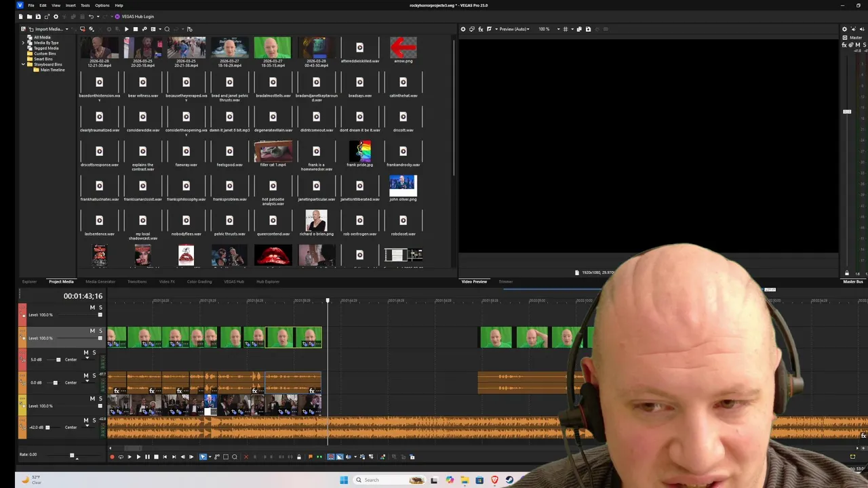Image resolution: width=868 pixels, height=488 pixels.
Task: Select richard o brien.png media item
Action: click(x=316, y=220)
